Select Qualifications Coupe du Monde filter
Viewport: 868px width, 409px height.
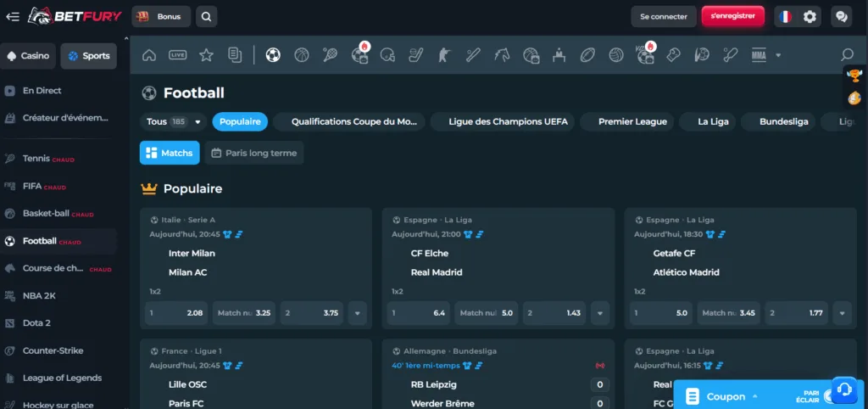[x=349, y=121]
